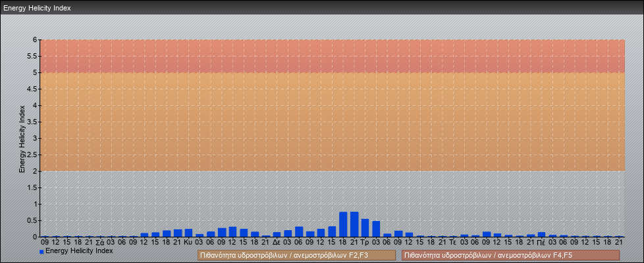Click the blue Energy Helicity Index legend marker
Image resolution: width=644 pixels, height=263 pixels.
[41, 251]
